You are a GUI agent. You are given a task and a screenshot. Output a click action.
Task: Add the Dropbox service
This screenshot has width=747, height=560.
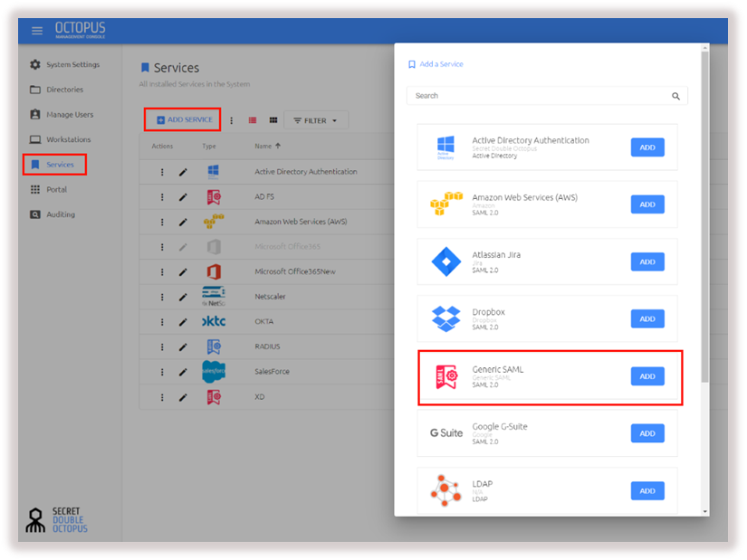point(647,318)
